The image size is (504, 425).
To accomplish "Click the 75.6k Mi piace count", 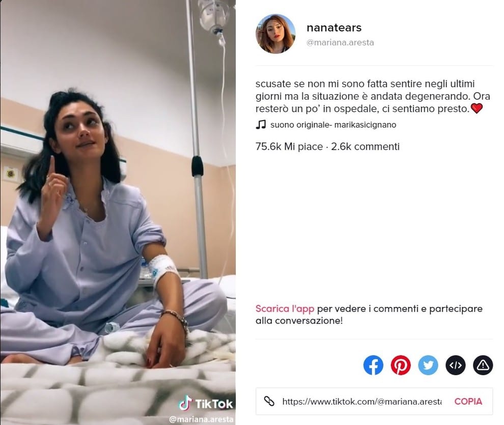I will pyautogui.click(x=289, y=147).
